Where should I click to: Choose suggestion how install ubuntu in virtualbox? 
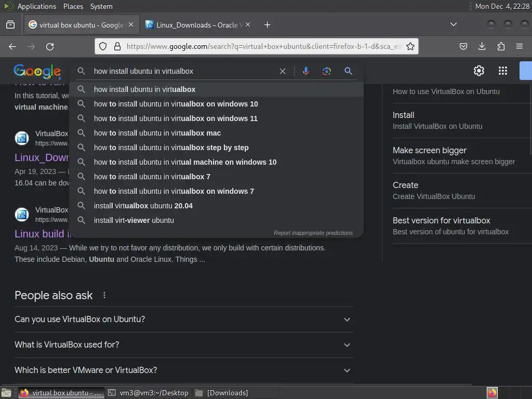(216, 89)
